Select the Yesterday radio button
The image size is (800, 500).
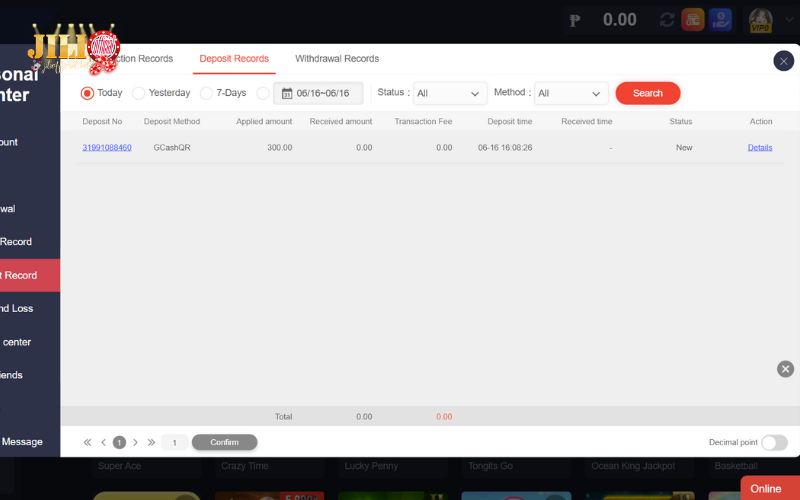138,93
